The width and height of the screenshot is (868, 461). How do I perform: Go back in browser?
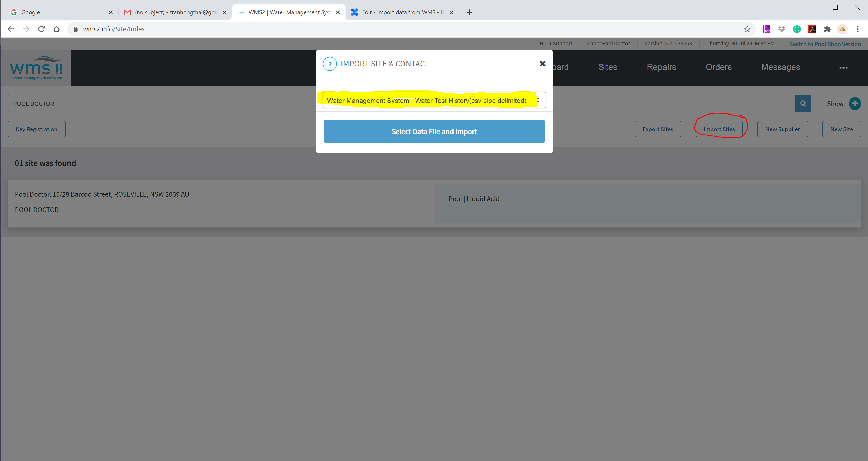(x=11, y=29)
